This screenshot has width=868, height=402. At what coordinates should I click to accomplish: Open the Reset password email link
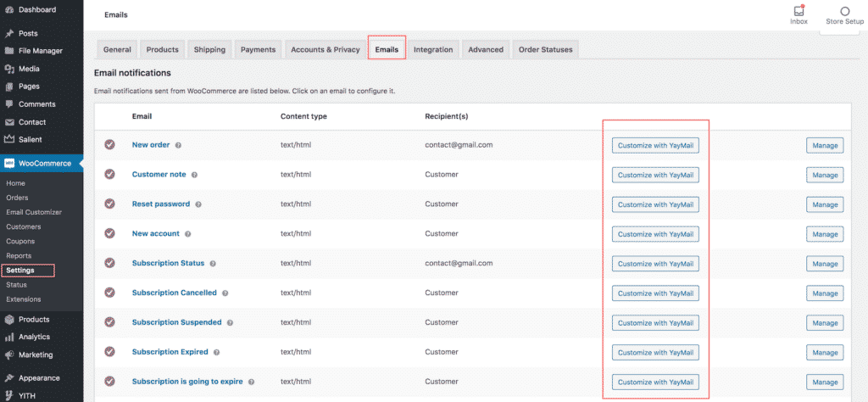pos(160,204)
